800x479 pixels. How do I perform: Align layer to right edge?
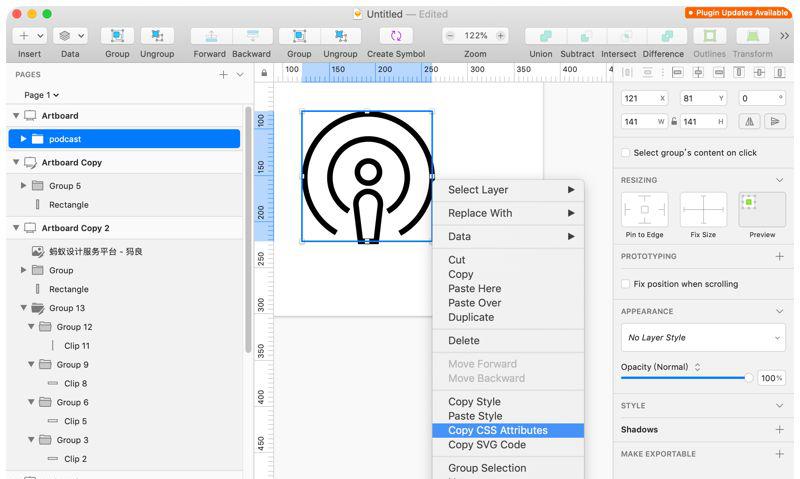(x=719, y=72)
